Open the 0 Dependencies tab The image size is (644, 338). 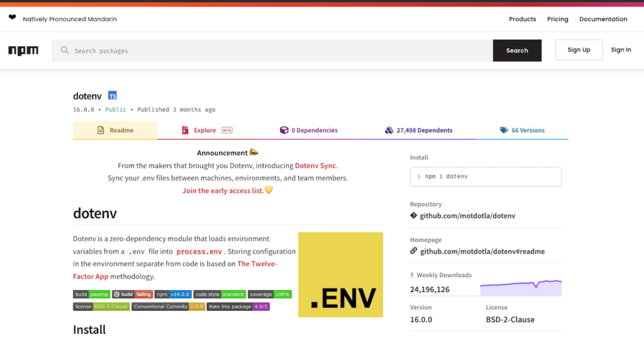(x=308, y=130)
